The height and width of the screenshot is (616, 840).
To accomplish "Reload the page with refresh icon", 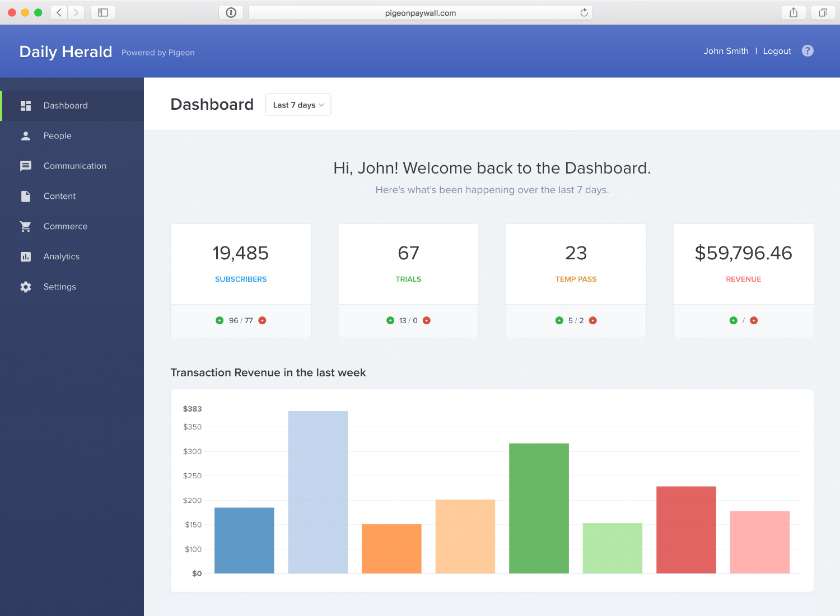I will pyautogui.click(x=584, y=13).
